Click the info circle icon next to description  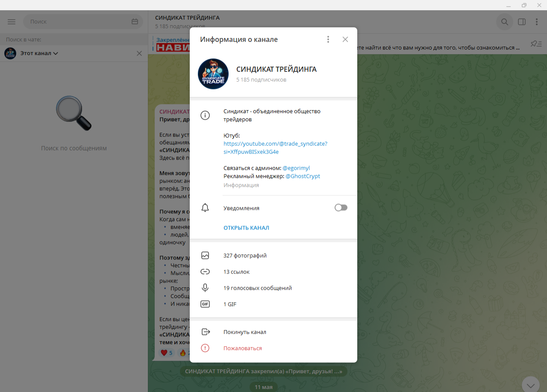point(205,115)
